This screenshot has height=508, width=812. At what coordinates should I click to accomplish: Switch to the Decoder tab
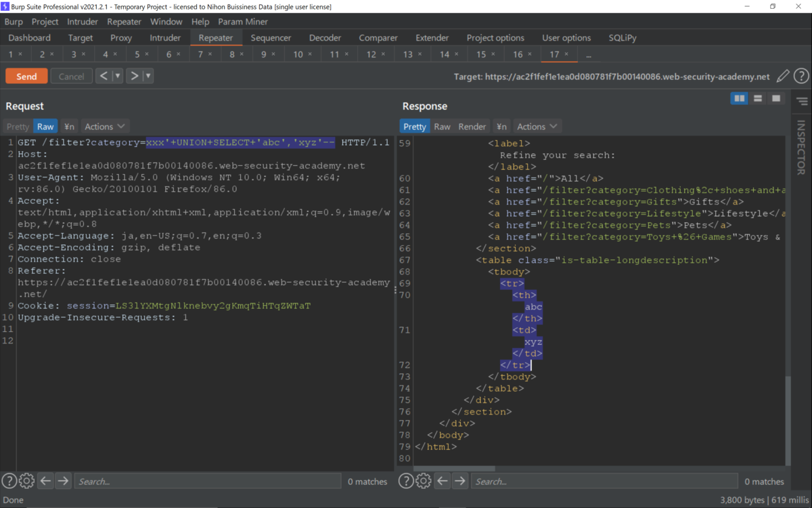pos(325,38)
